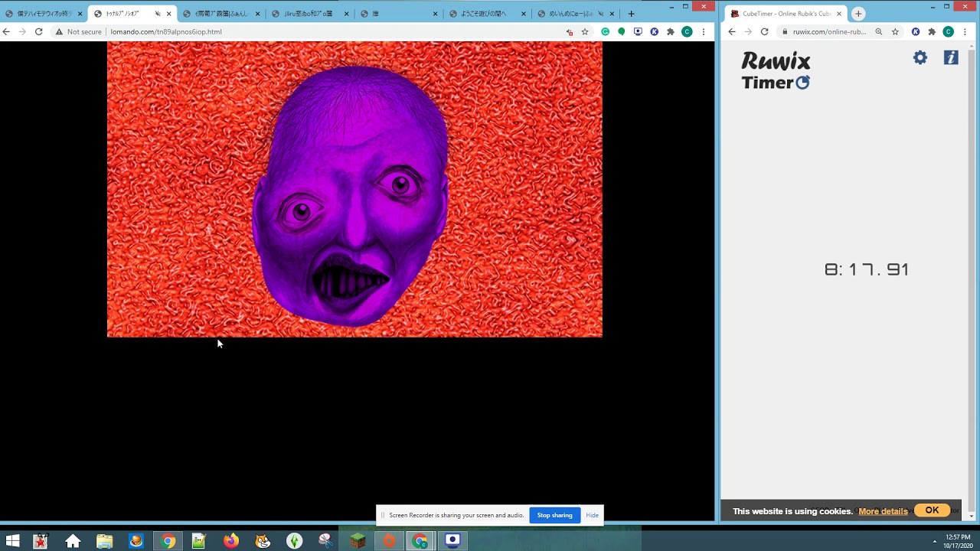Viewport: 980px width, 551px height.
Task: Click the green Grammarly extension icon
Action: tap(605, 31)
